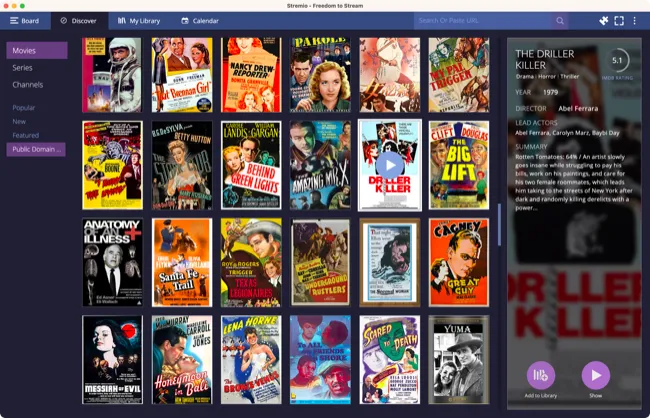Open Messiah of Evil poster

click(x=112, y=360)
